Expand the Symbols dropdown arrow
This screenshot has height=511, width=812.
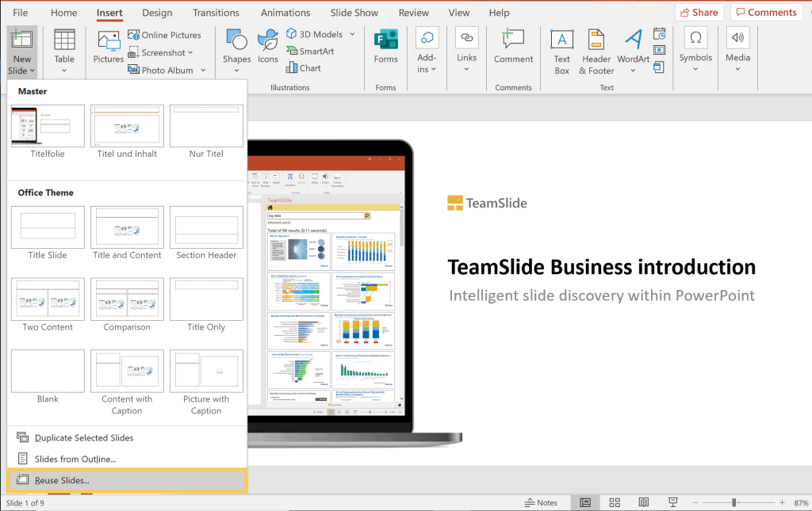[695, 69]
